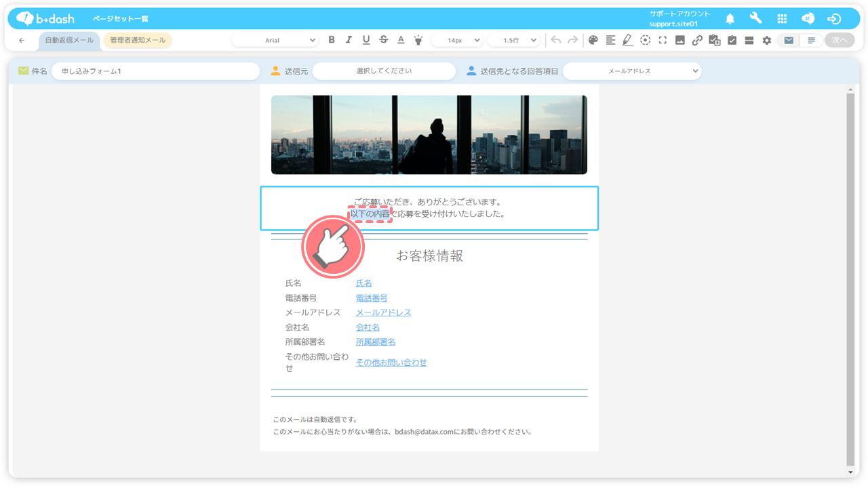Image resolution: width=868 pixels, height=488 pixels.
Task: Click the city skyline header image
Action: click(429, 135)
